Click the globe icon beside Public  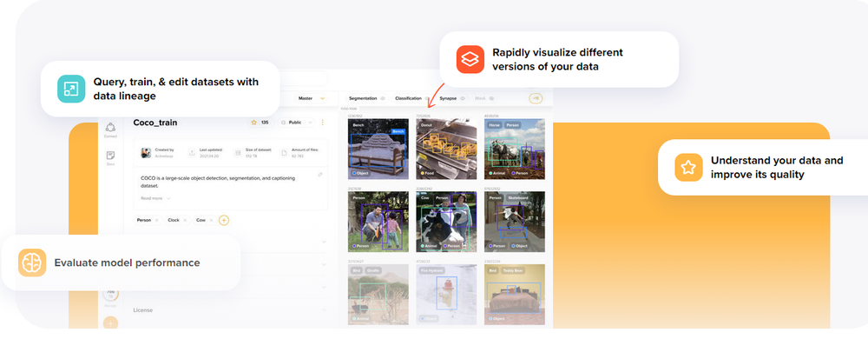(283, 123)
